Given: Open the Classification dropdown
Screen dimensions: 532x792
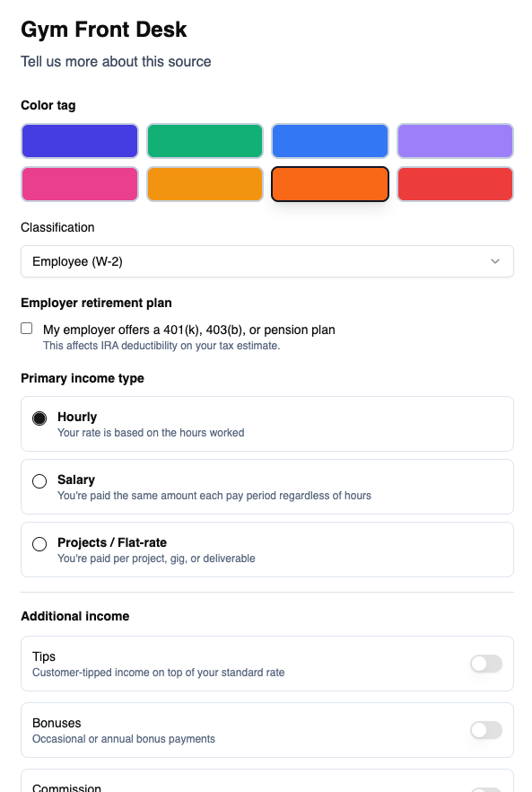Looking at the screenshot, I should pos(267,261).
